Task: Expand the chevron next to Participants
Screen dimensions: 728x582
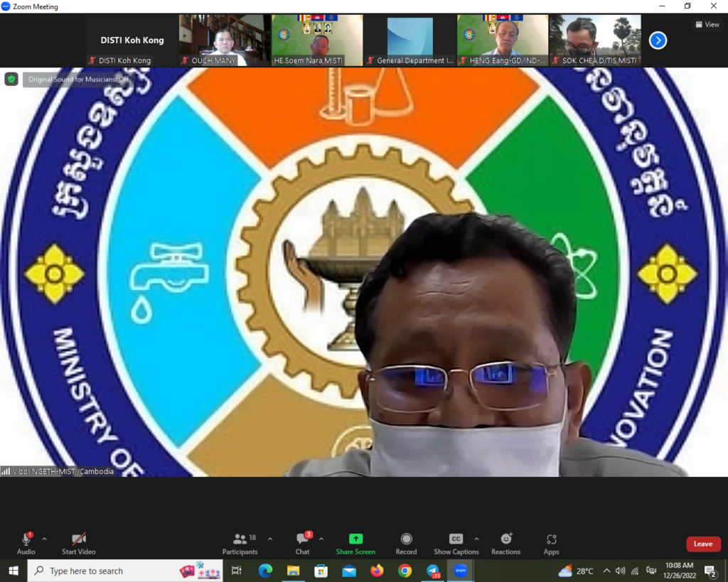Action: [x=269, y=539]
